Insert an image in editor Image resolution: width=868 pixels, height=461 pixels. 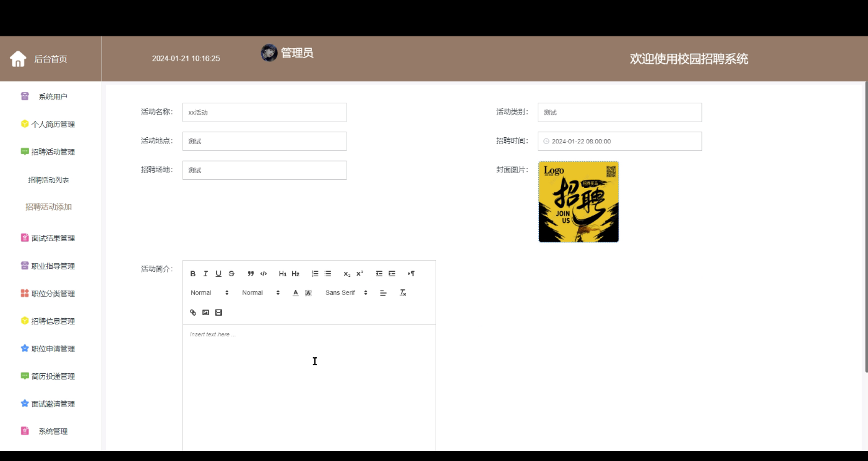coord(206,313)
